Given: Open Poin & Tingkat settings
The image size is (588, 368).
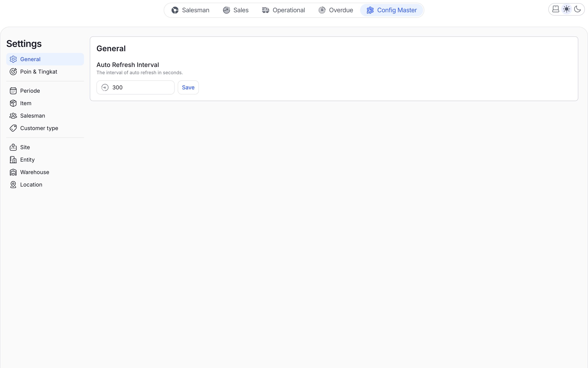Looking at the screenshot, I should click(45, 72).
